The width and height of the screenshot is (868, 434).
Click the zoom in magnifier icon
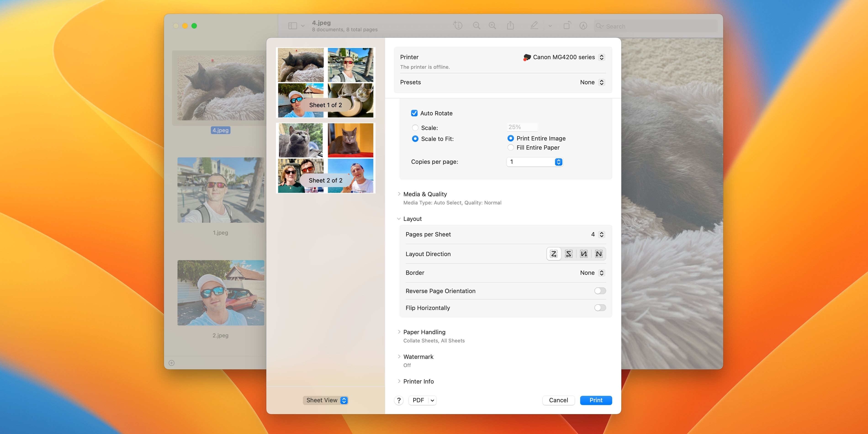pos(492,26)
